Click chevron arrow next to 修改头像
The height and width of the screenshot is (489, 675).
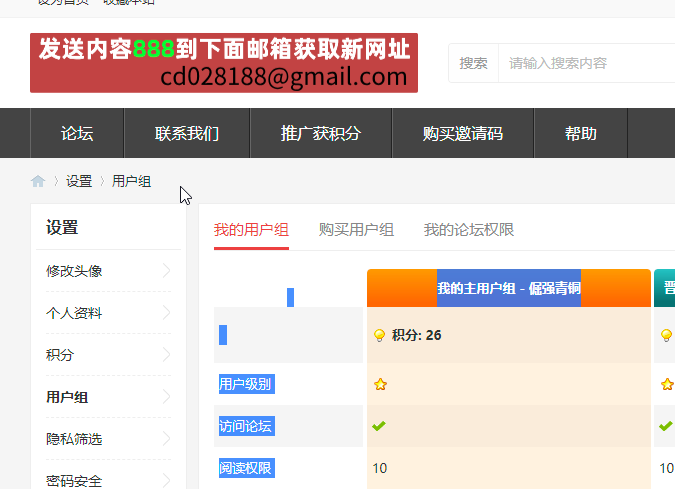[x=167, y=271]
